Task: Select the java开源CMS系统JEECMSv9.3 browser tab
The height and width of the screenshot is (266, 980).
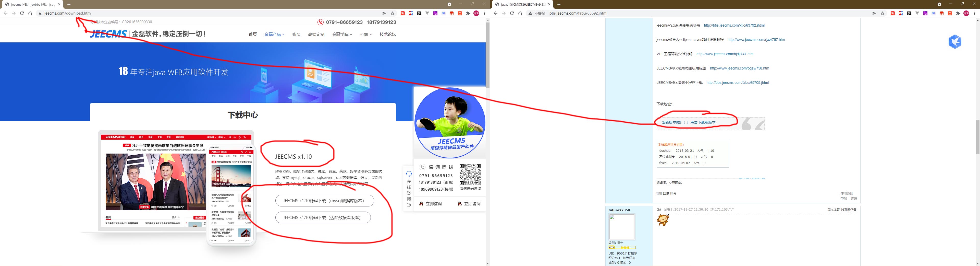Action: click(x=523, y=5)
